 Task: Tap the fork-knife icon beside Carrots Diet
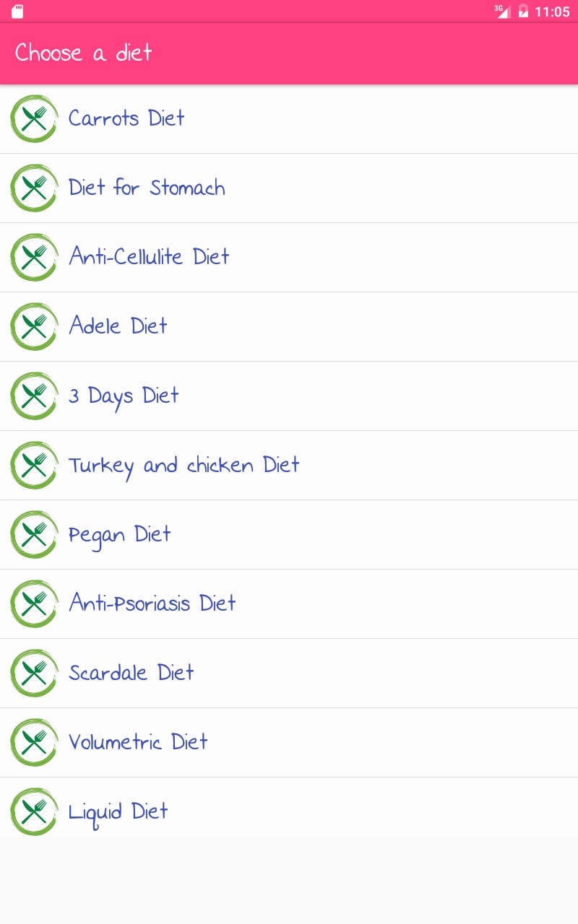pyautogui.click(x=34, y=118)
